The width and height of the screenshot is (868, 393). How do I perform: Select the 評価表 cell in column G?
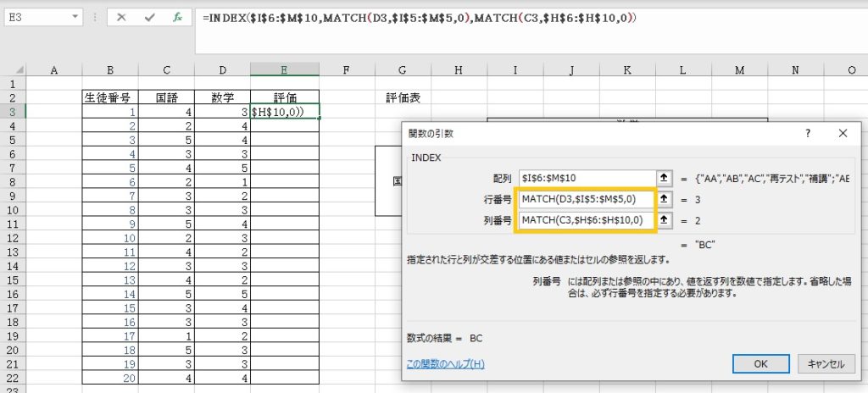[403, 97]
